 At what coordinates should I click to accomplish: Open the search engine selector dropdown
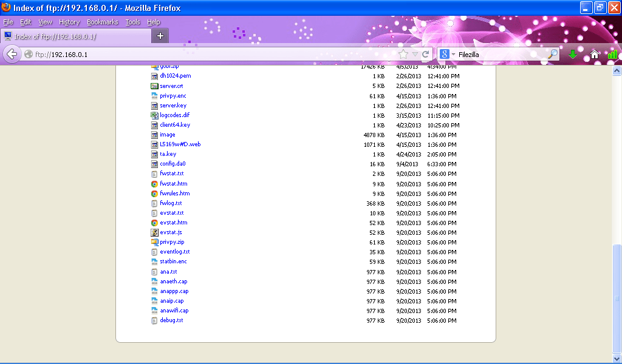click(x=450, y=54)
